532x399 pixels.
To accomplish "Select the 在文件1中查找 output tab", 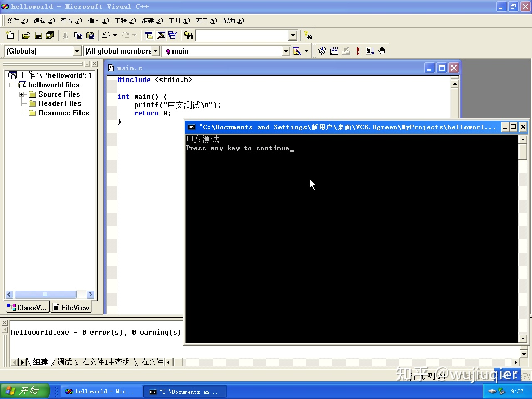I will [x=106, y=362].
